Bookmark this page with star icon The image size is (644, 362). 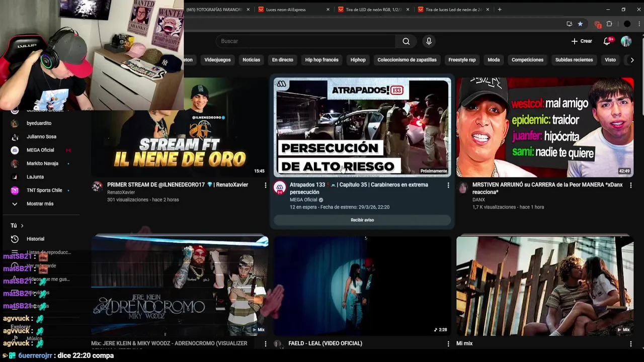click(x=580, y=24)
